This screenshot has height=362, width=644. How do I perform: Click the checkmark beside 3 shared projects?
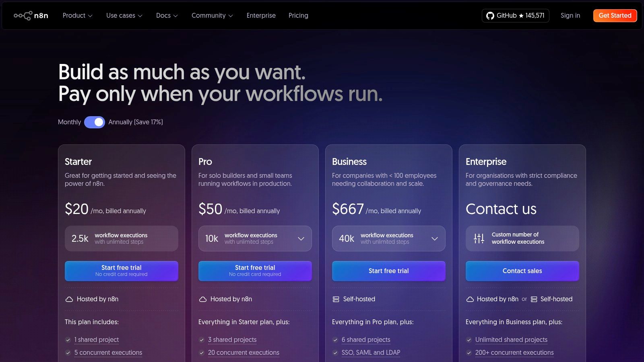[202, 340]
